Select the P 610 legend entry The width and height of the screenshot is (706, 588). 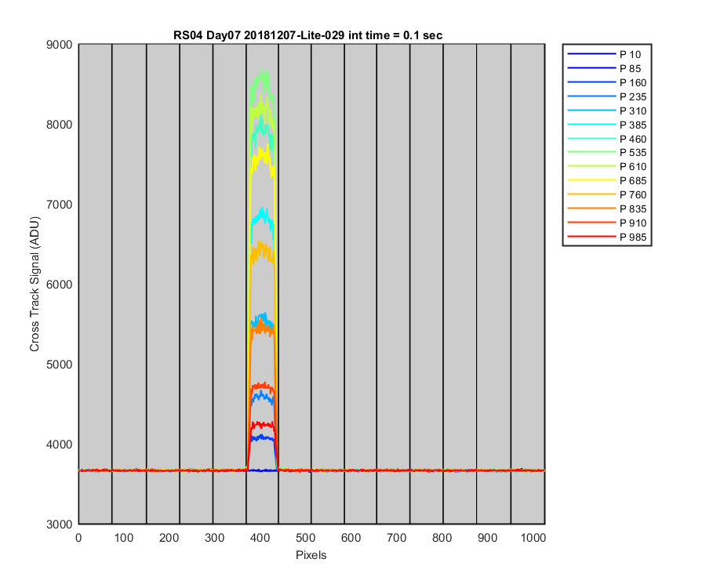point(607,166)
